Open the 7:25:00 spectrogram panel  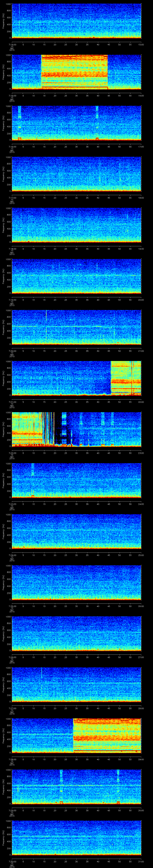tap(77, 582)
